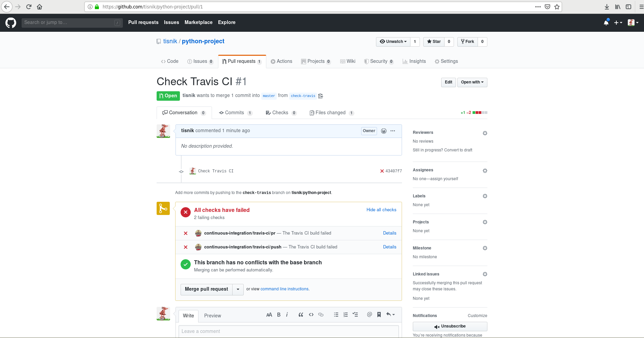Click Hide all checks
This screenshot has width=644, height=338.
point(381,210)
